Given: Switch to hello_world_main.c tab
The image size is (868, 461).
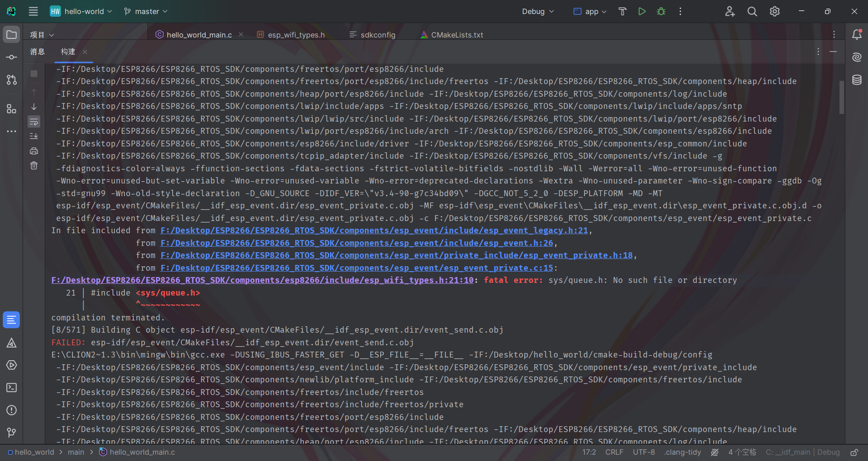Looking at the screenshot, I should [199, 35].
